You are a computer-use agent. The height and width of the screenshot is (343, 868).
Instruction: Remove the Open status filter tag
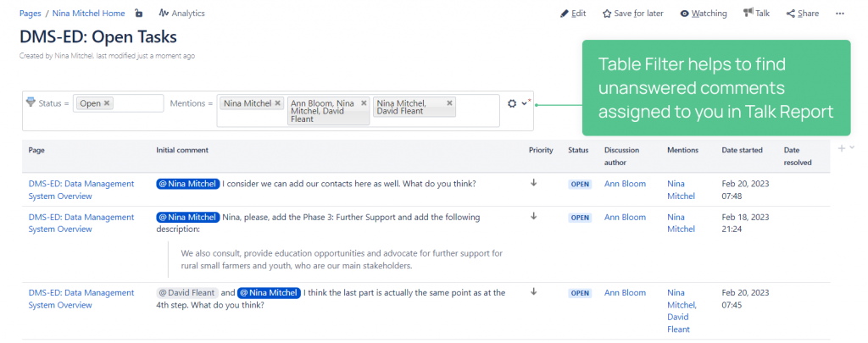click(x=108, y=103)
